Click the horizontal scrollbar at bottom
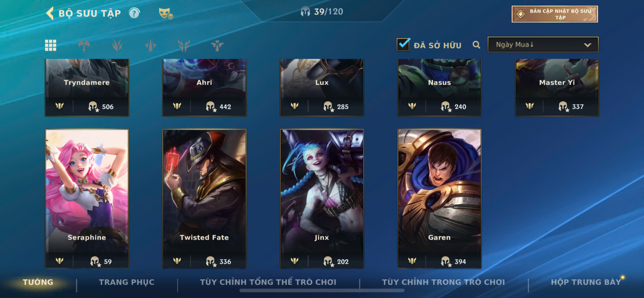Viewport: 644px width, 298px height. point(322,291)
